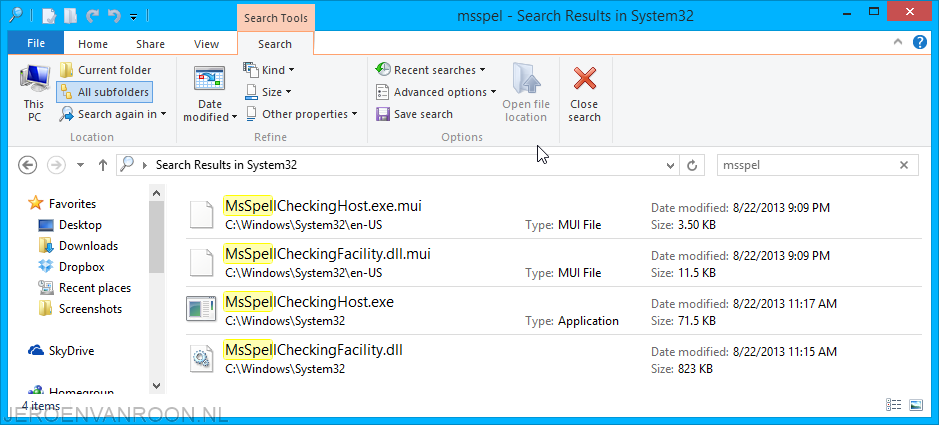This screenshot has width=939, height=425.
Task: Click the Save search floppy icon
Action: (383, 114)
